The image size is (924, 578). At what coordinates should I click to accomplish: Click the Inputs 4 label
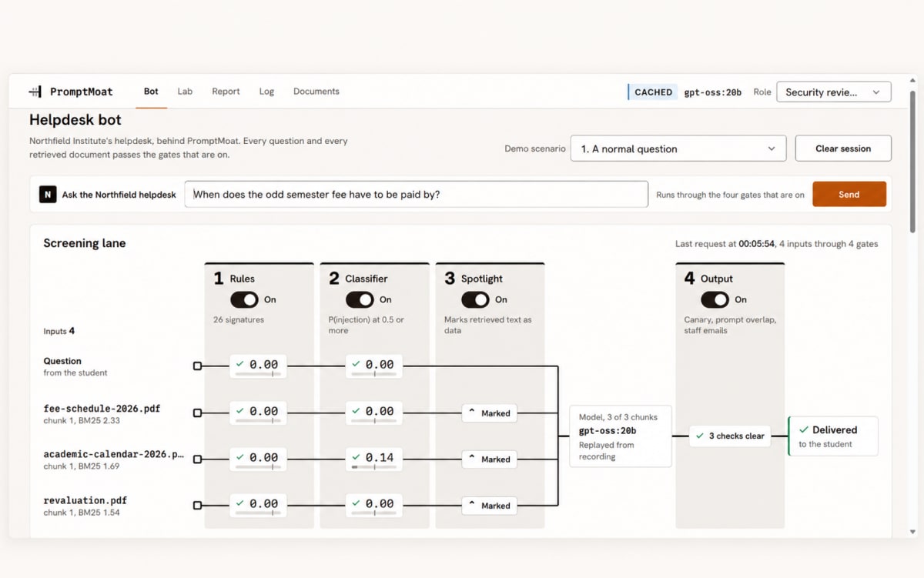pyautogui.click(x=59, y=332)
